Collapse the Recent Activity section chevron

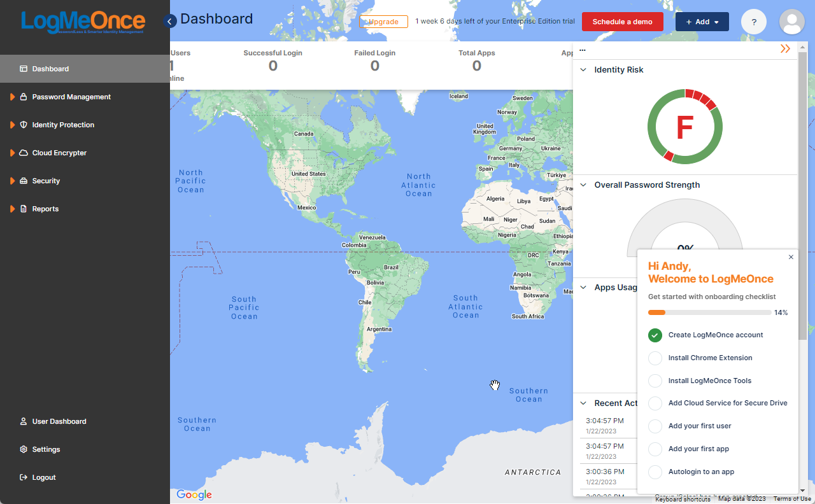coord(583,403)
